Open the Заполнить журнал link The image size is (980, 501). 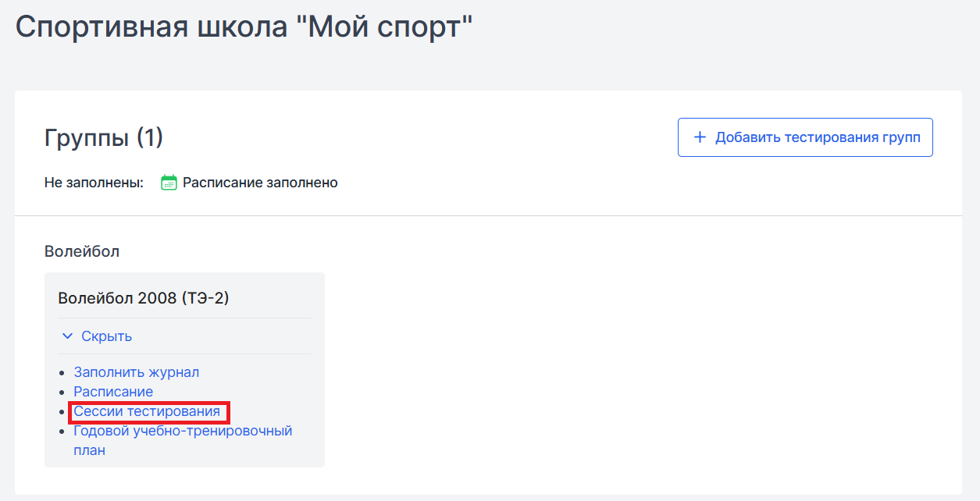pyautogui.click(x=137, y=372)
